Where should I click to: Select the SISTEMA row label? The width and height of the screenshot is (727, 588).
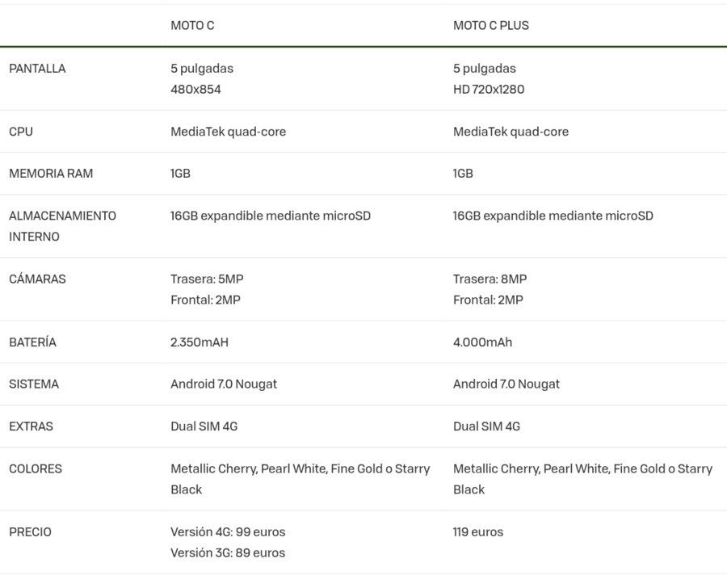point(34,384)
